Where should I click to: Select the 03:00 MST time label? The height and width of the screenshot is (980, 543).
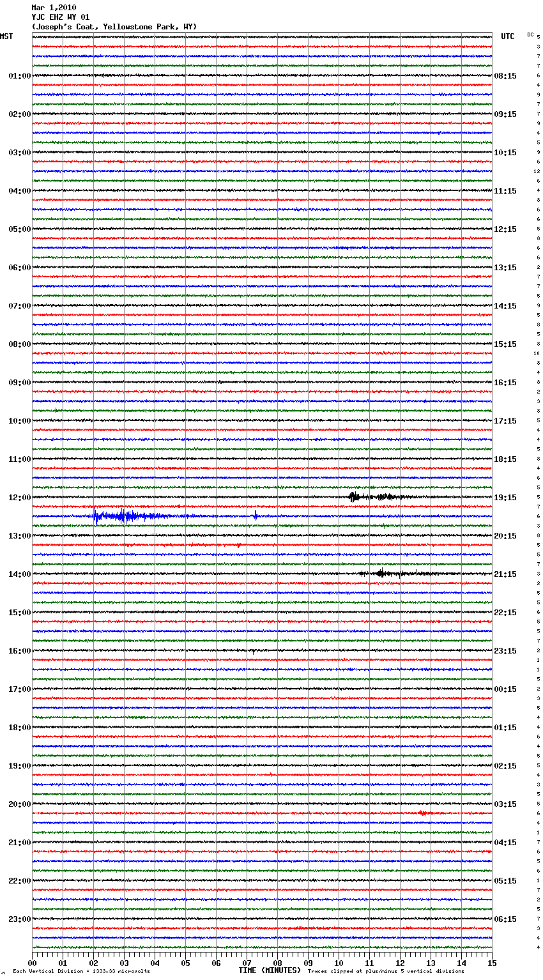tap(20, 153)
